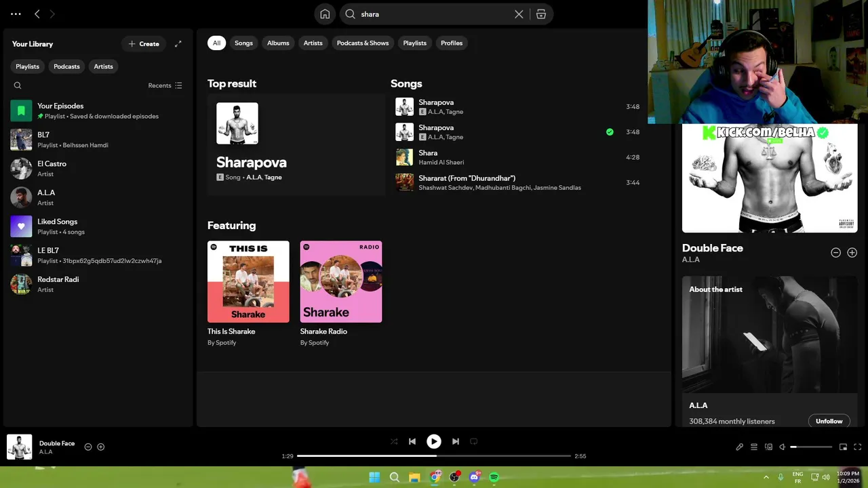Clear the search field text
Screen dimensions: 868x488
(x=519, y=14)
